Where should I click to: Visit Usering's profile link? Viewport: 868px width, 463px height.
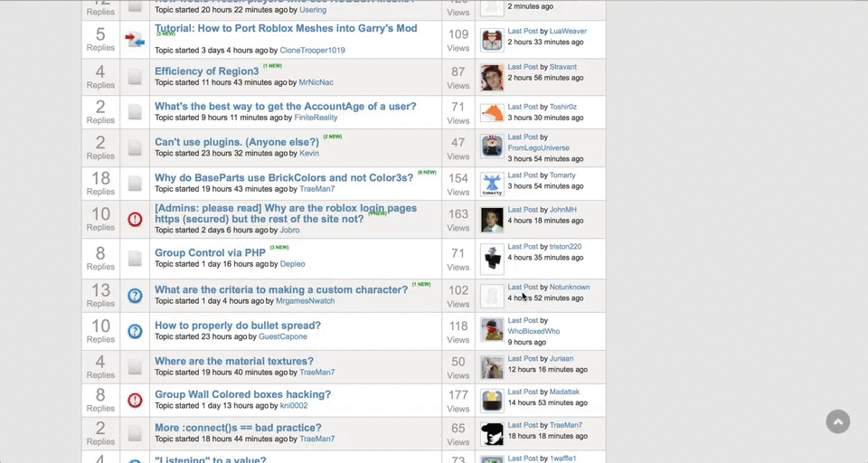pos(313,10)
